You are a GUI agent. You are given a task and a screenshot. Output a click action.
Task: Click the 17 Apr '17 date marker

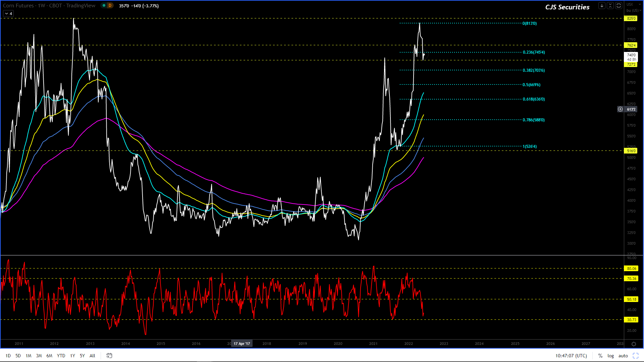point(241,344)
